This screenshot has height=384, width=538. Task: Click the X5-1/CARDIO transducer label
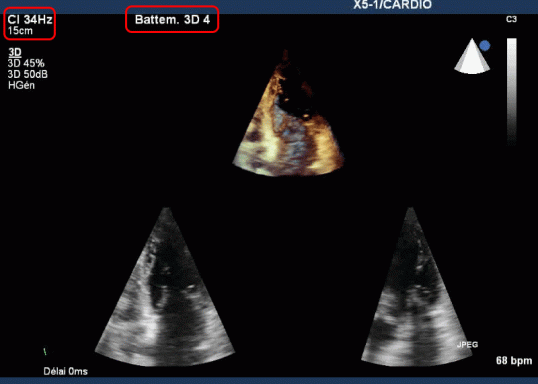(x=393, y=5)
